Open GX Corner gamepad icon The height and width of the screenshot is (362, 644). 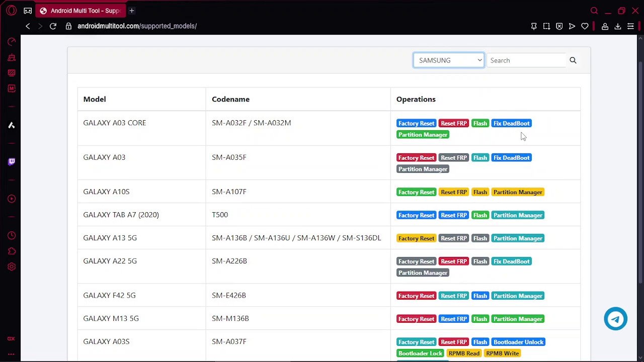click(28, 11)
